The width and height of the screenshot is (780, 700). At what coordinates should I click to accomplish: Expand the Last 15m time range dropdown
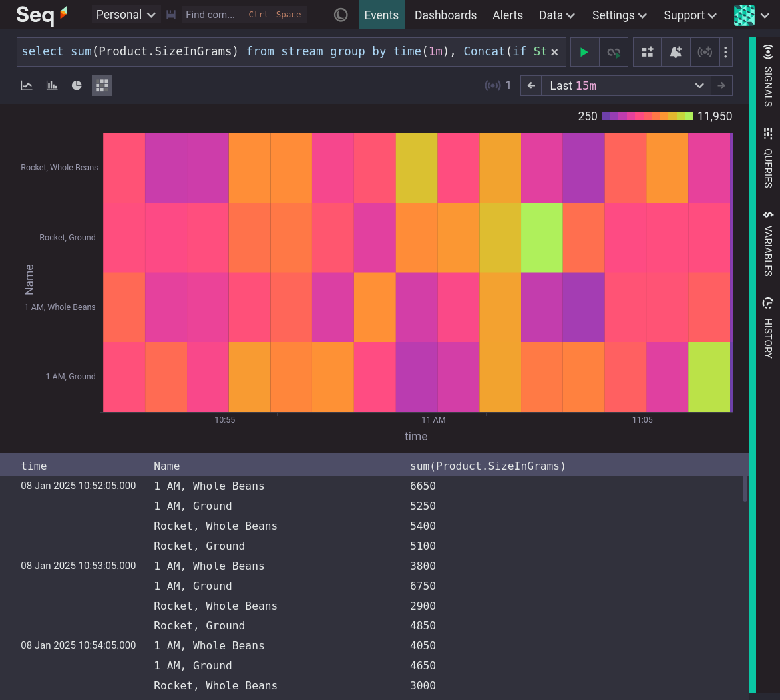(626, 86)
